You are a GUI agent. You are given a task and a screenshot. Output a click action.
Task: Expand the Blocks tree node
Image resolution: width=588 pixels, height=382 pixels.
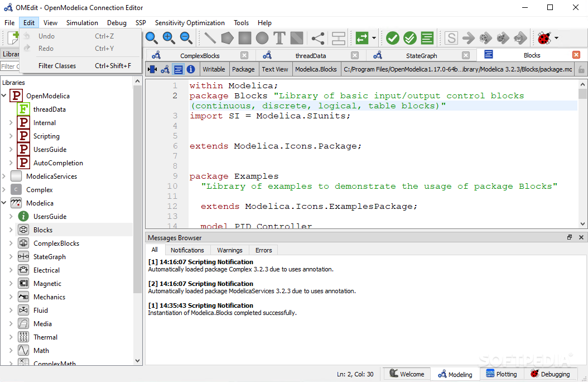pos(11,230)
